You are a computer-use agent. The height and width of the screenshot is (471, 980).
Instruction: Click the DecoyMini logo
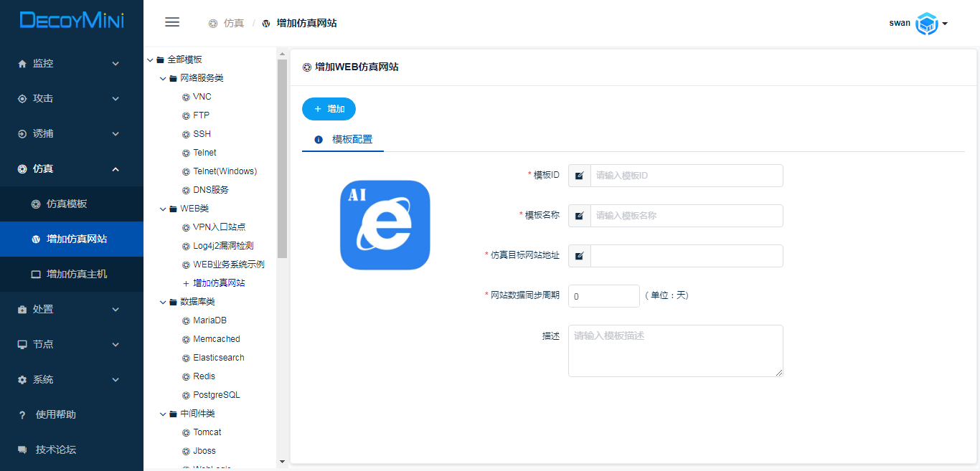point(72,21)
